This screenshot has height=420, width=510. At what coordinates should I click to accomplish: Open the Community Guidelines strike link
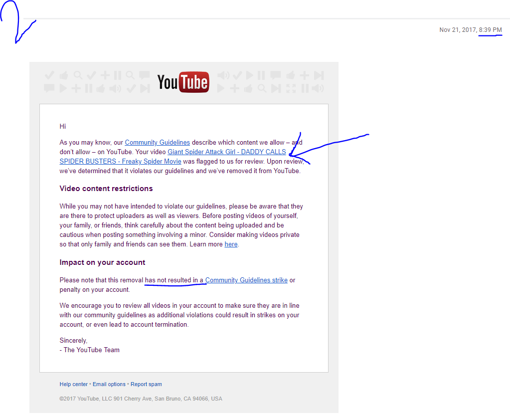click(x=246, y=280)
